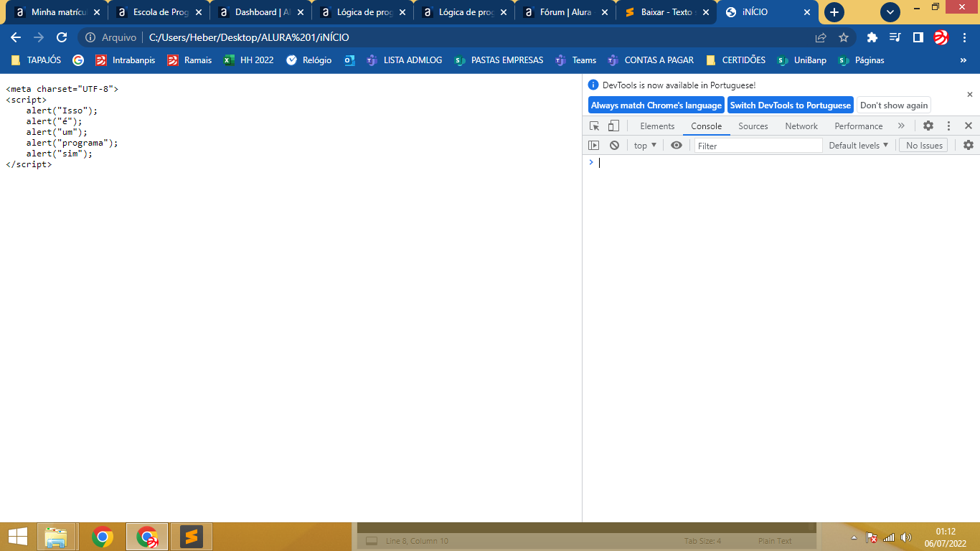Open DevTools three-dot customize menu
The width and height of the screenshot is (980, 551).
coord(948,126)
